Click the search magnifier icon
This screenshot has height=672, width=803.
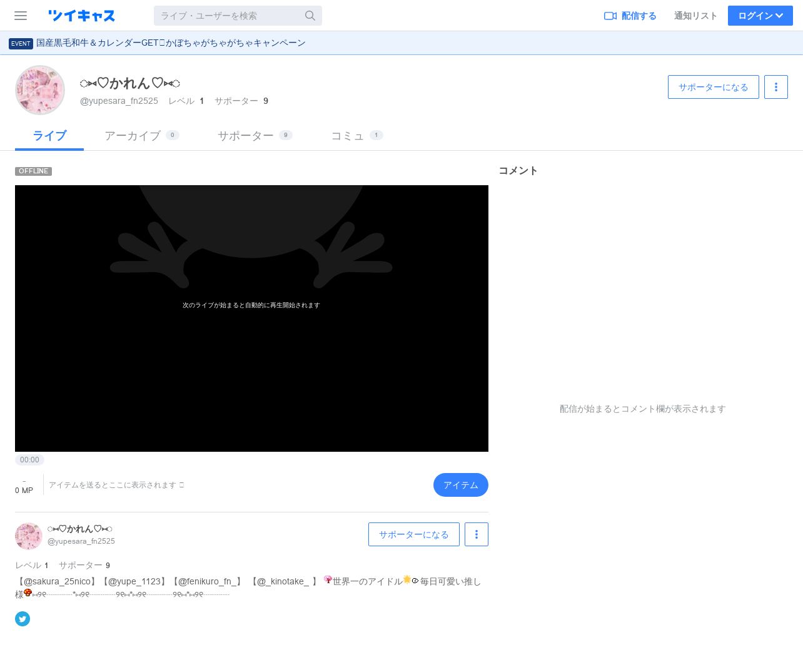(x=310, y=16)
